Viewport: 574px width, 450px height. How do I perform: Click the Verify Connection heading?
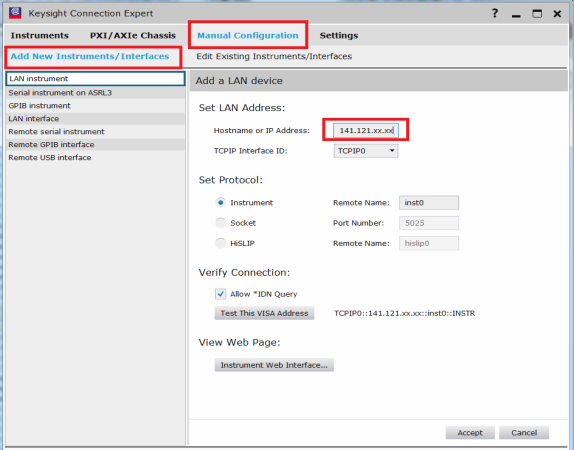click(244, 272)
